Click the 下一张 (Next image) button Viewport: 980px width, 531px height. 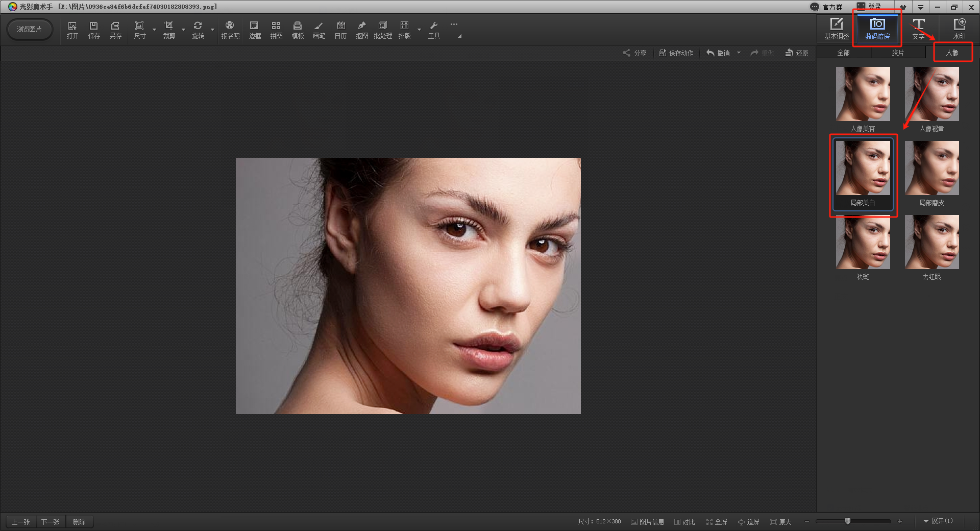(51, 522)
